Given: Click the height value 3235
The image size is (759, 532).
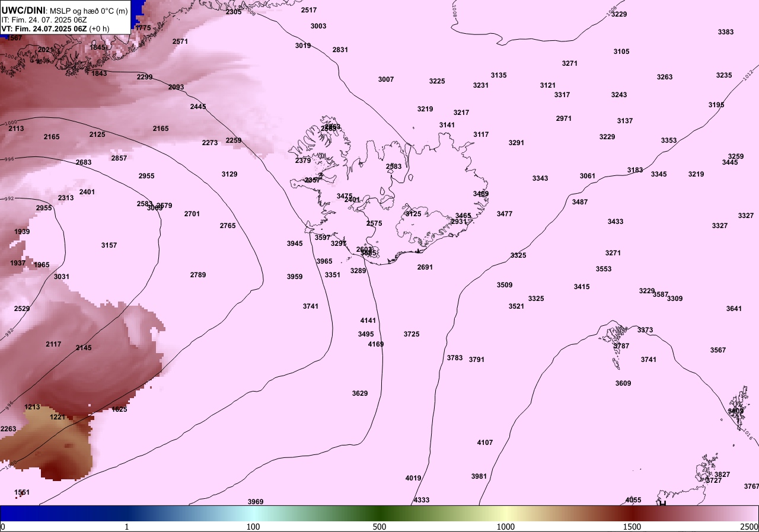Looking at the screenshot, I should (724, 75).
